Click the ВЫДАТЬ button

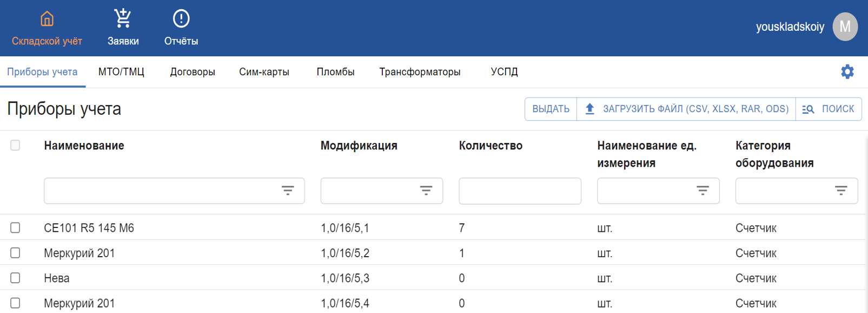pos(551,109)
